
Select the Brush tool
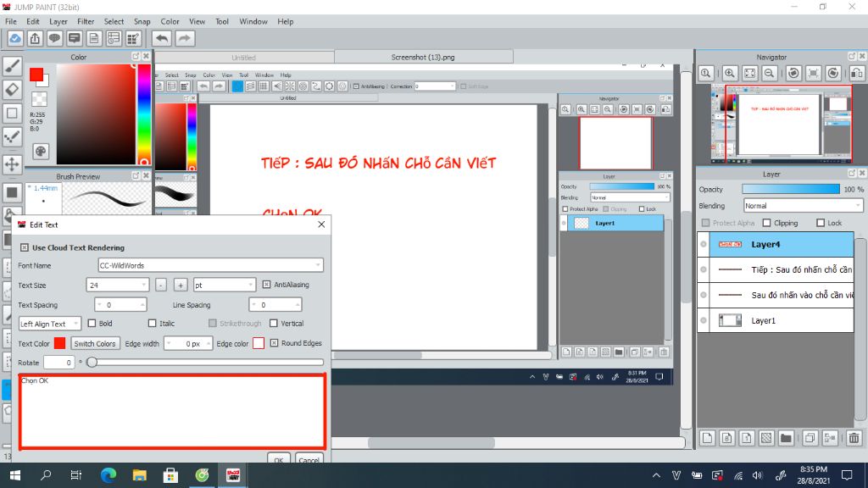12,66
